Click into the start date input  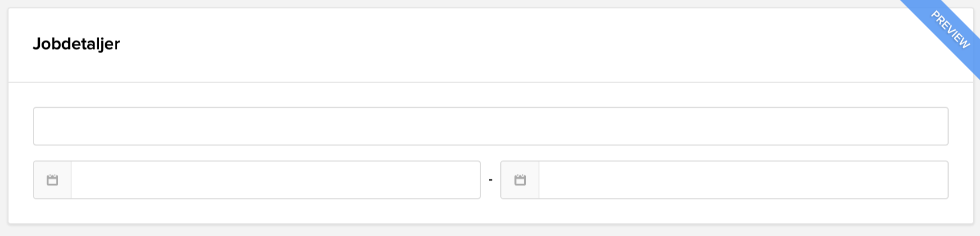click(x=275, y=180)
